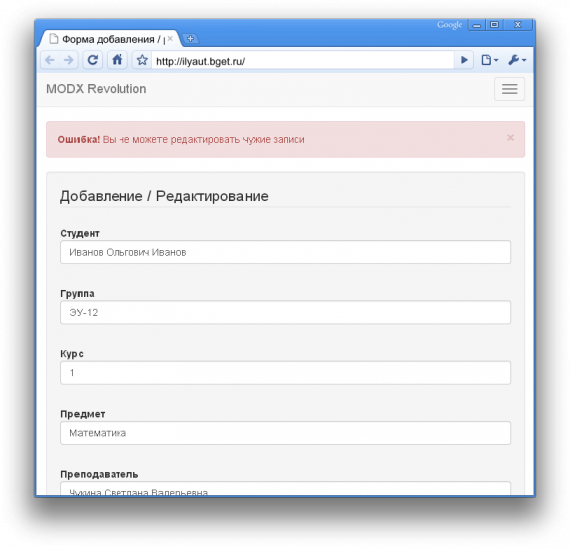
Task: Click the Предмет input field
Action: click(285, 433)
